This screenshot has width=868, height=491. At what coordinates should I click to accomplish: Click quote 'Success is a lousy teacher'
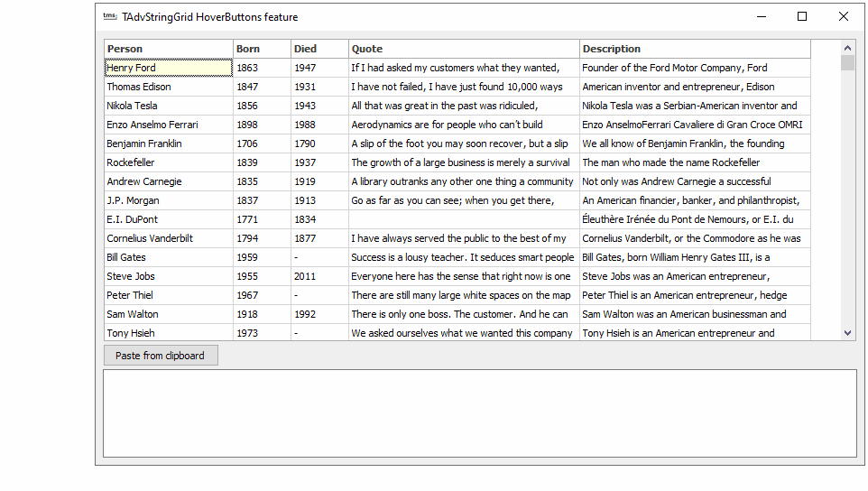point(464,257)
